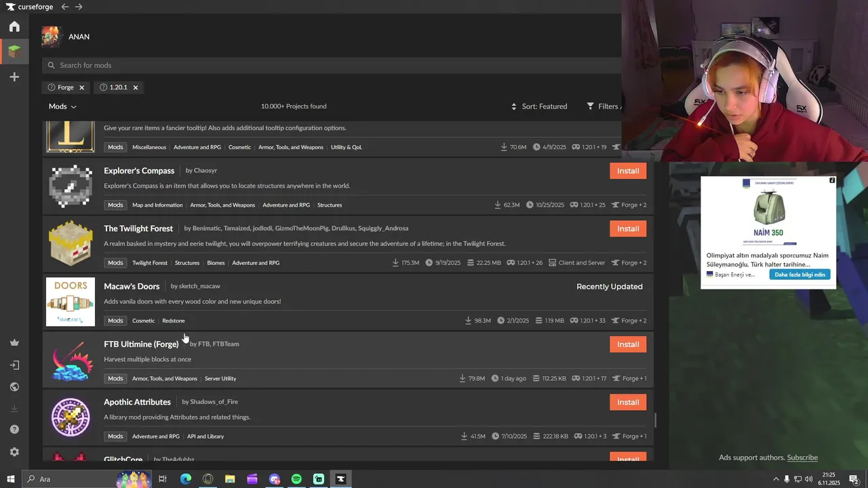The width and height of the screenshot is (868, 488).
Task: Open the question mark help icon in sidebar
Action: (14, 430)
